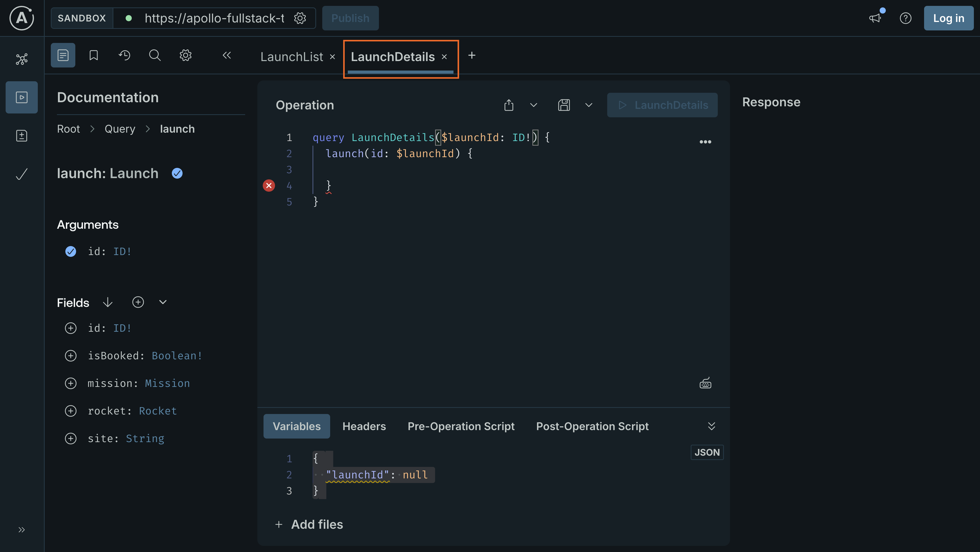Click the Log in button
The image size is (980, 552).
948,18
